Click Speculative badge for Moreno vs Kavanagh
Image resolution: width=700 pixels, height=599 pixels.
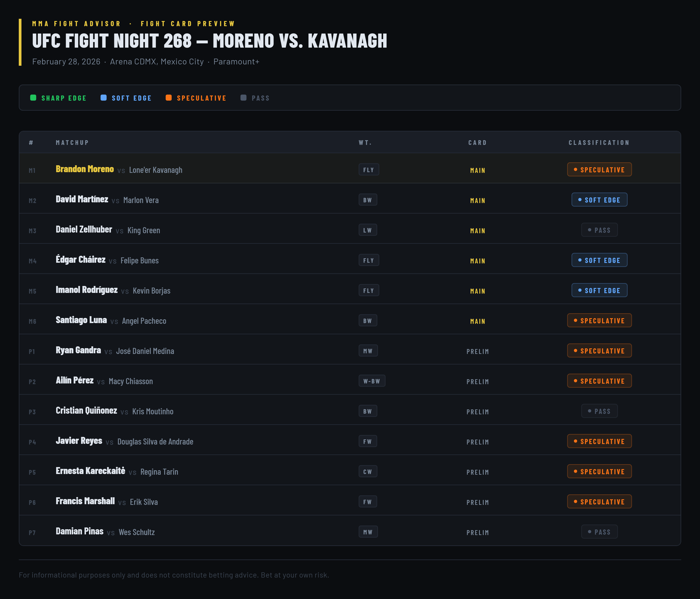tap(599, 170)
